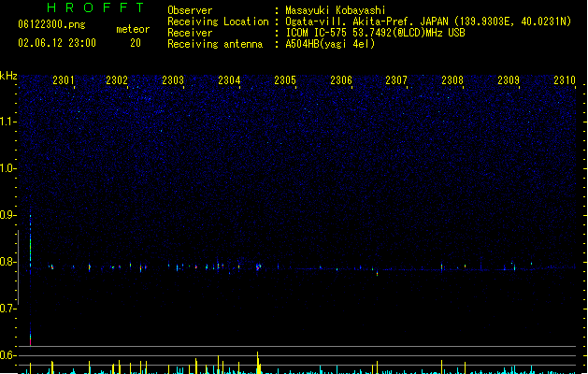Click the date stamp 02.06.12 23:00
Image resolution: width=588 pixels, height=374 pixels.
(57, 43)
